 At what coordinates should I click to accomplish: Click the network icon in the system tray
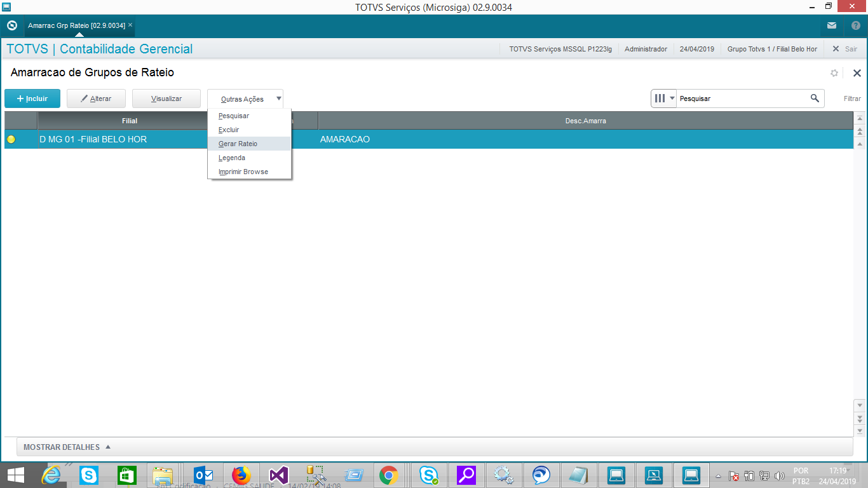[x=764, y=475]
